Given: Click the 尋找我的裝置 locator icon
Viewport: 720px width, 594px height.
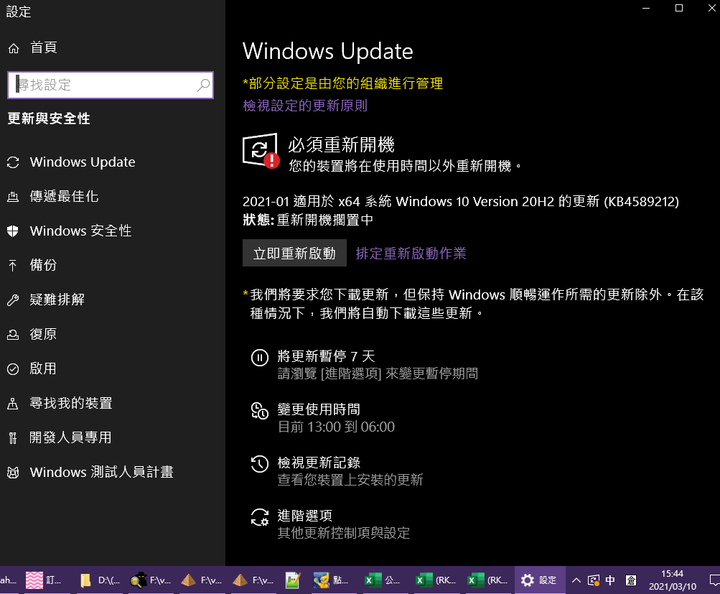Looking at the screenshot, I should 13,403.
